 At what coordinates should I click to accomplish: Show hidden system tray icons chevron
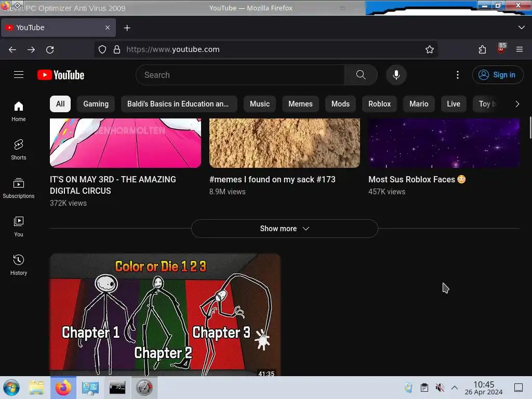tap(455, 388)
